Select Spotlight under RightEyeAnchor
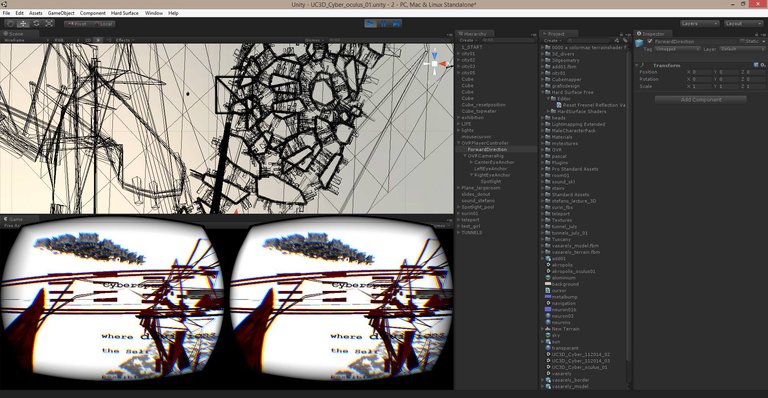768x398 pixels. 491,181
